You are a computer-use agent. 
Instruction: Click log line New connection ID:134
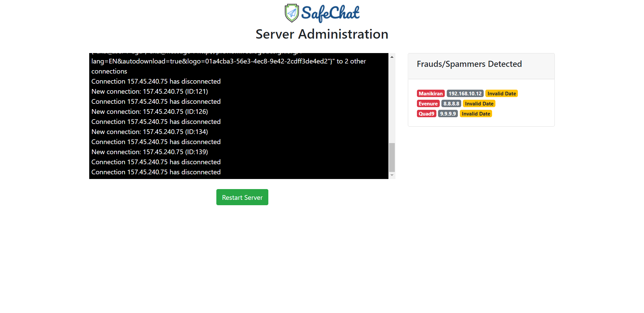[150, 132]
